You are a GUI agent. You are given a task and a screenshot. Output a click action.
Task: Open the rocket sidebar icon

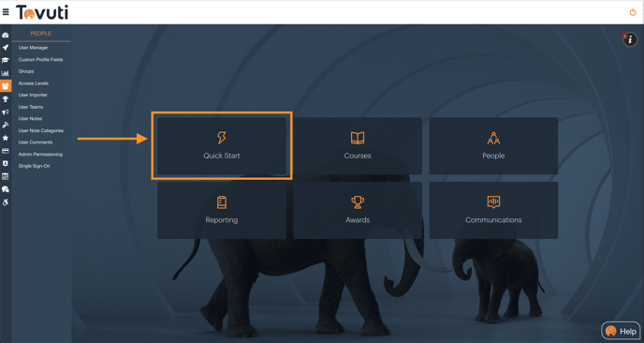point(6,47)
